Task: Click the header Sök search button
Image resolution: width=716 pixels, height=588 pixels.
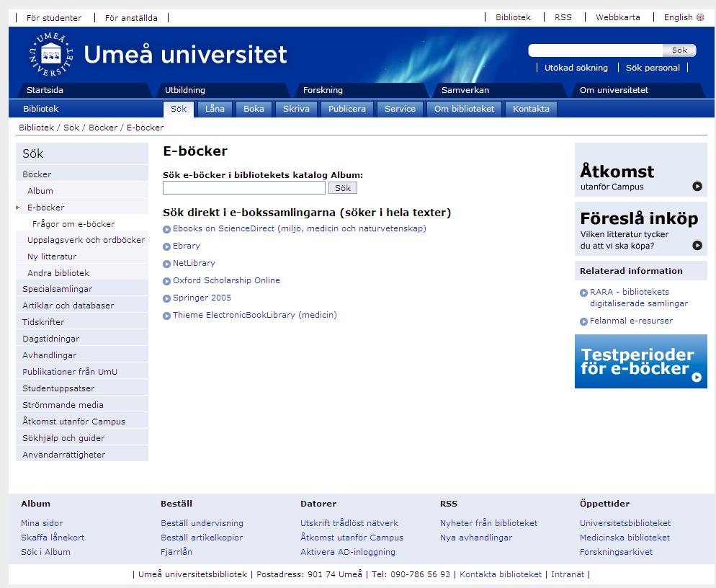Action: 679,50
